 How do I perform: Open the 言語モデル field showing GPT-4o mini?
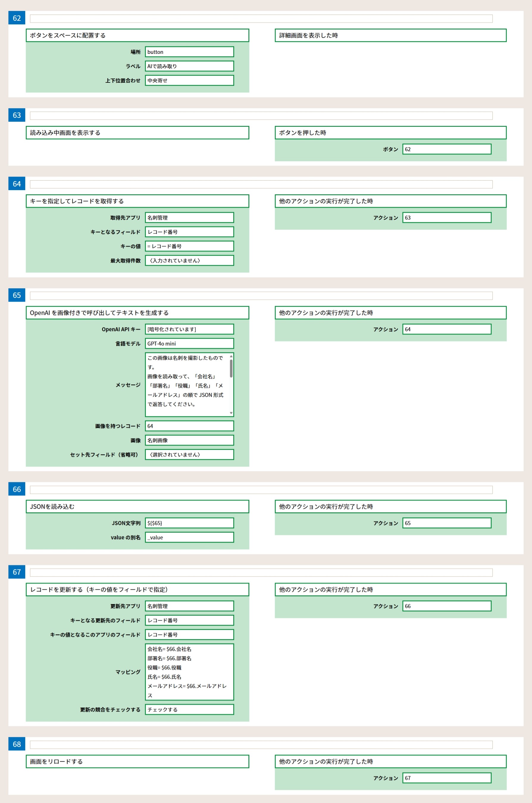(189, 343)
